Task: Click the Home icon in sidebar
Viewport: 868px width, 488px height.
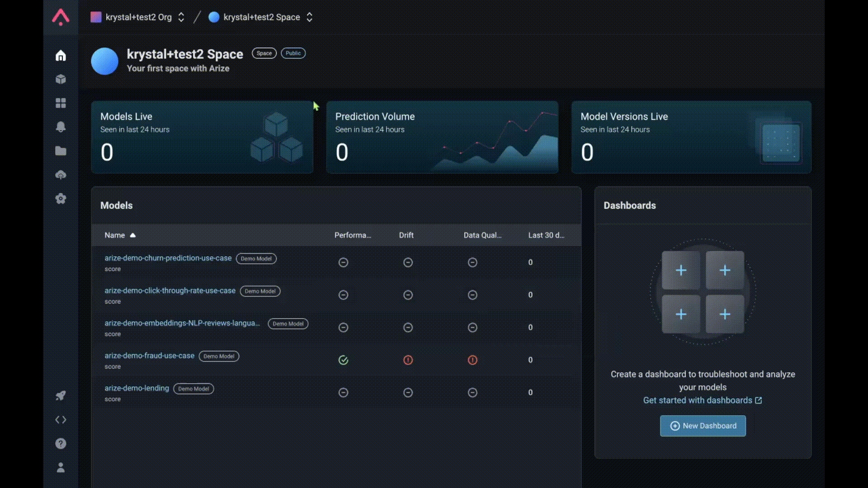Action: pos(61,56)
